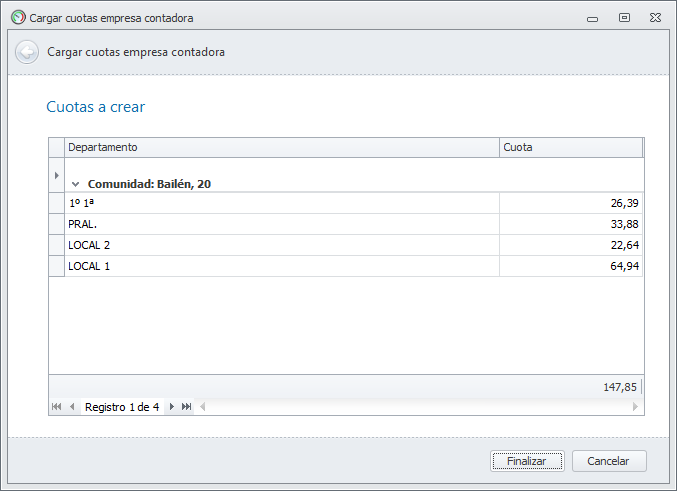This screenshot has width=677, height=491.
Task: Sort by the Departamento column header
Action: tap(281, 147)
